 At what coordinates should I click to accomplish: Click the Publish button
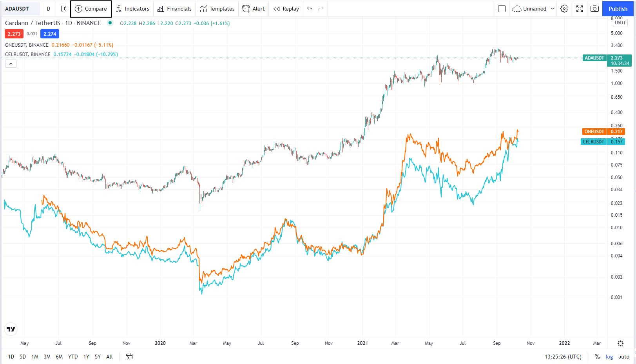click(618, 9)
